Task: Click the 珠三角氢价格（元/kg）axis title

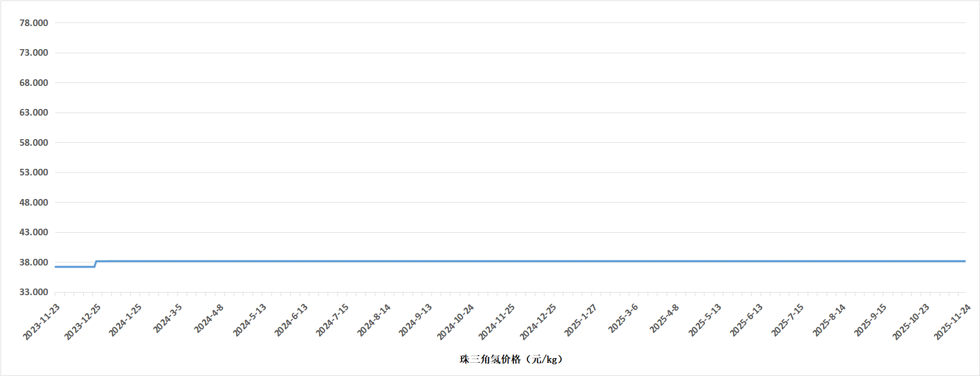Action: (x=511, y=359)
